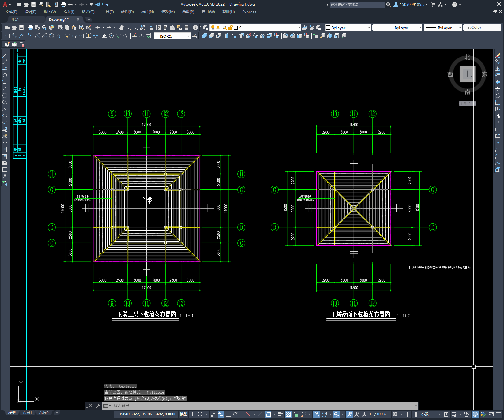The image size is (504, 420).
Task: Toggle clean screen mode in status bar
Action: (491, 414)
